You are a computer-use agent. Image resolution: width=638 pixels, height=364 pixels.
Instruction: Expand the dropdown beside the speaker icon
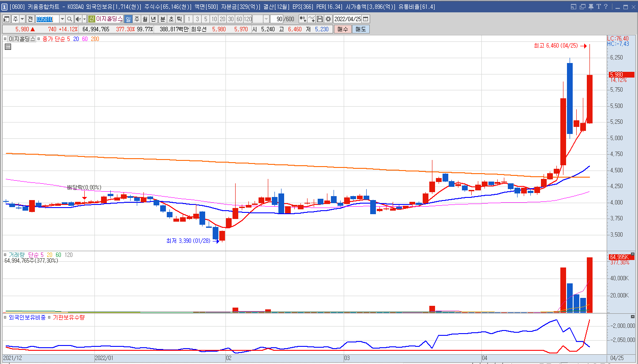point(84,19)
